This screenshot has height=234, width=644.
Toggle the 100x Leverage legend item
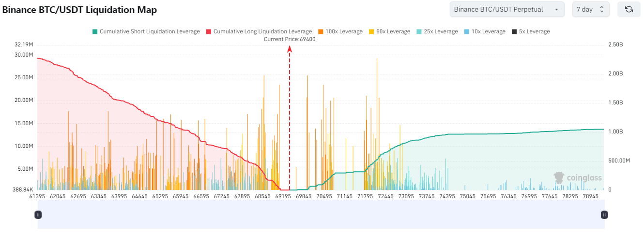point(340,31)
